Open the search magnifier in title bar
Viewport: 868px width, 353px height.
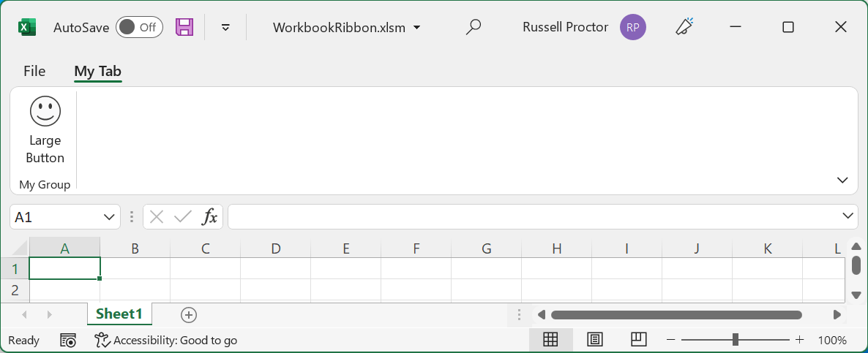(x=473, y=27)
